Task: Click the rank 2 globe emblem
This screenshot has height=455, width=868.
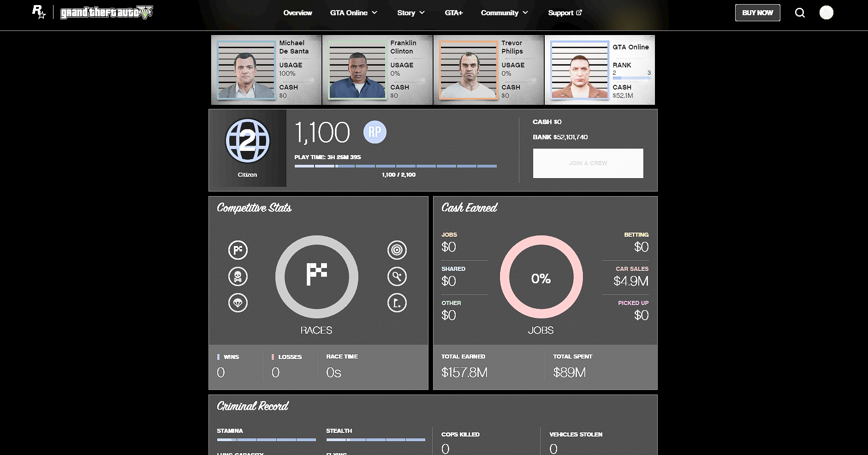Action: [247, 141]
